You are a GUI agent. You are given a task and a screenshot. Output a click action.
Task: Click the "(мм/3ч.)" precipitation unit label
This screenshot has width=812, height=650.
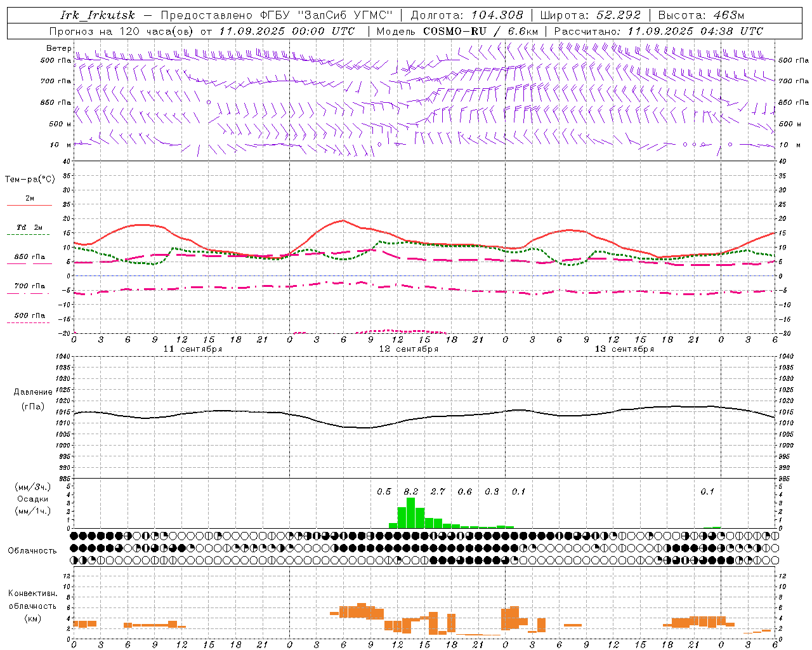tap(33, 487)
